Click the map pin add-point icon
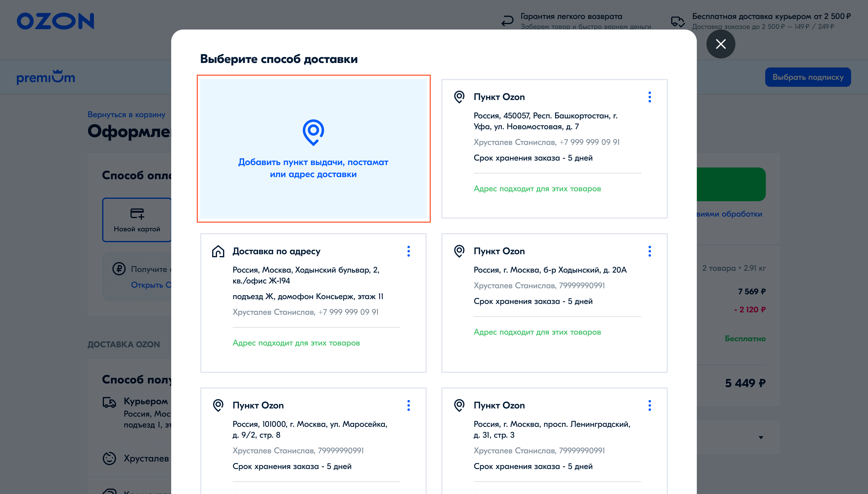The image size is (868, 494). click(313, 132)
